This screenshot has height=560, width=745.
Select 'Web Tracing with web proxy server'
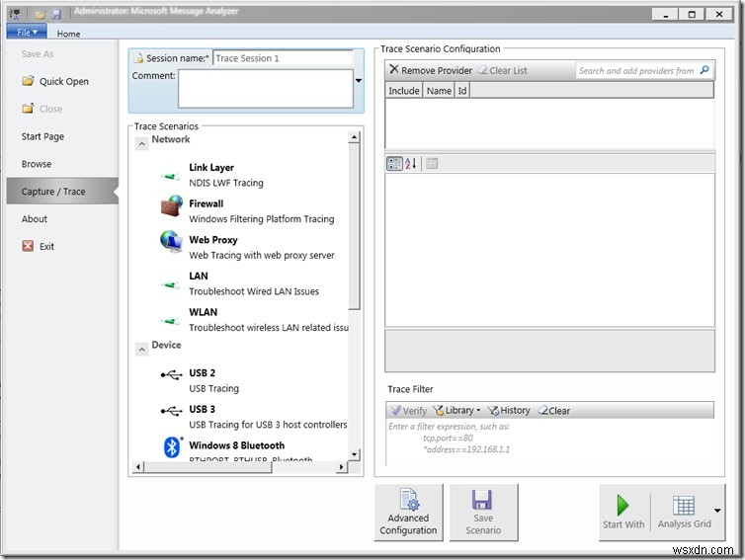(262, 255)
